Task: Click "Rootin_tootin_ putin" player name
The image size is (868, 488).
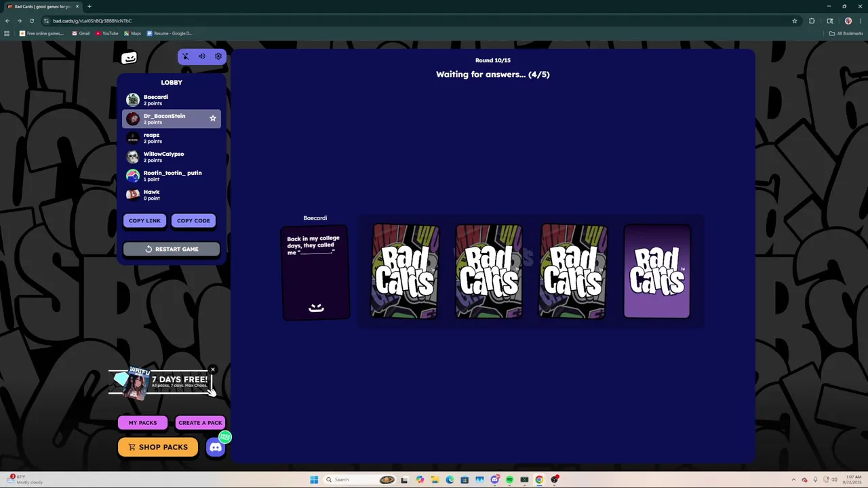Action: pos(172,173)
